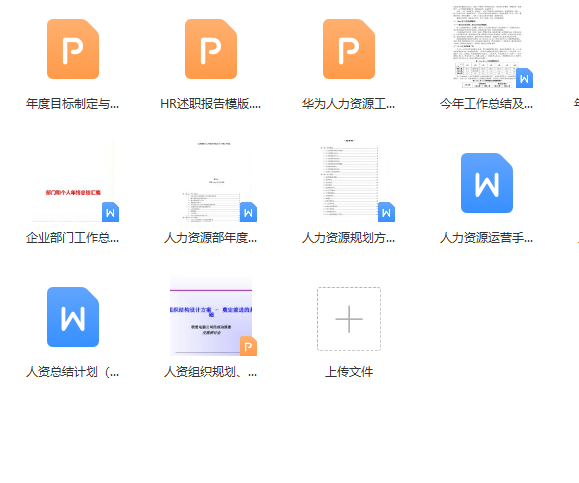Select file name 人力资源规划方...
Image resolution: width=579 pixels, height=483 pixels.
(x=349, y=238)
